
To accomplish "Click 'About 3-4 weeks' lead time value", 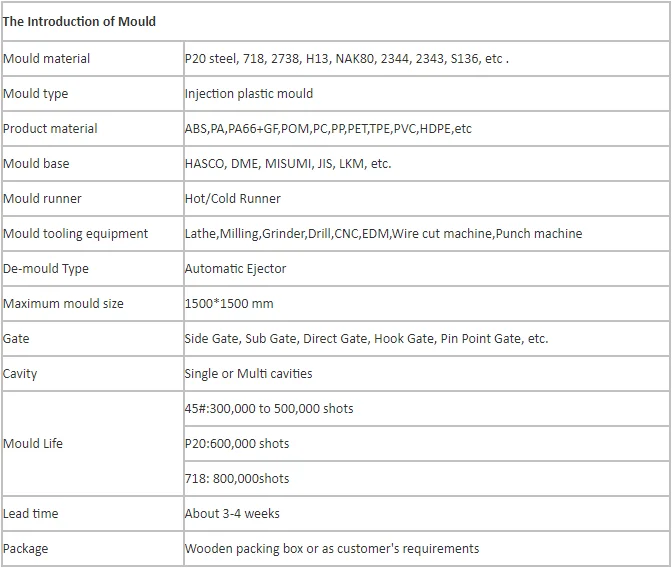I will 232,514.
